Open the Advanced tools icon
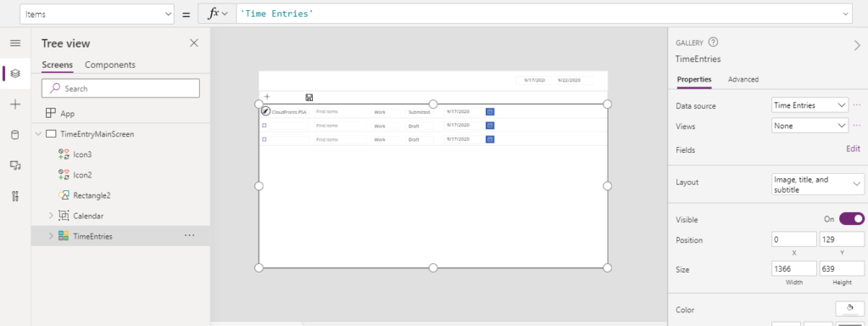The image size is (868, 326). click(x=15, y=196)
